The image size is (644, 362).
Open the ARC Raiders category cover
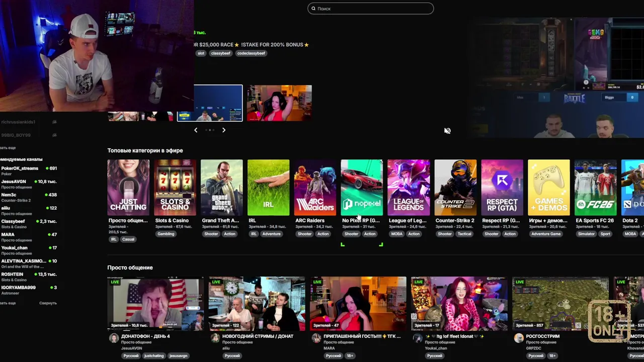(x=315, y=188)
